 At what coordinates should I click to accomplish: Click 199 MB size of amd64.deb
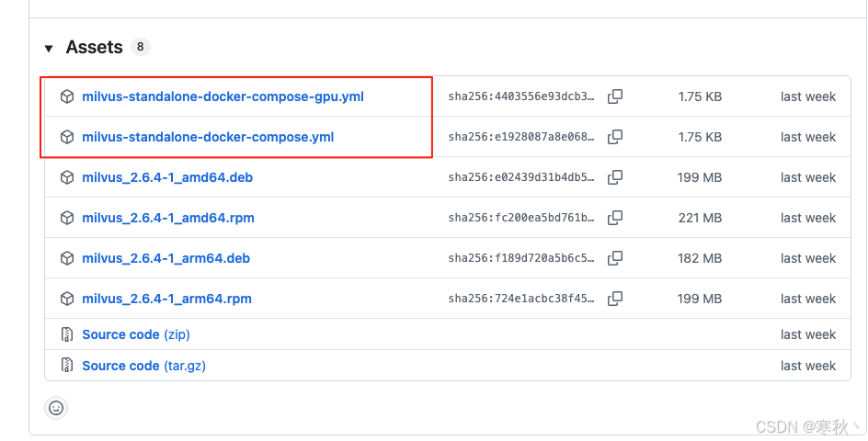click(x=700, y=177)
